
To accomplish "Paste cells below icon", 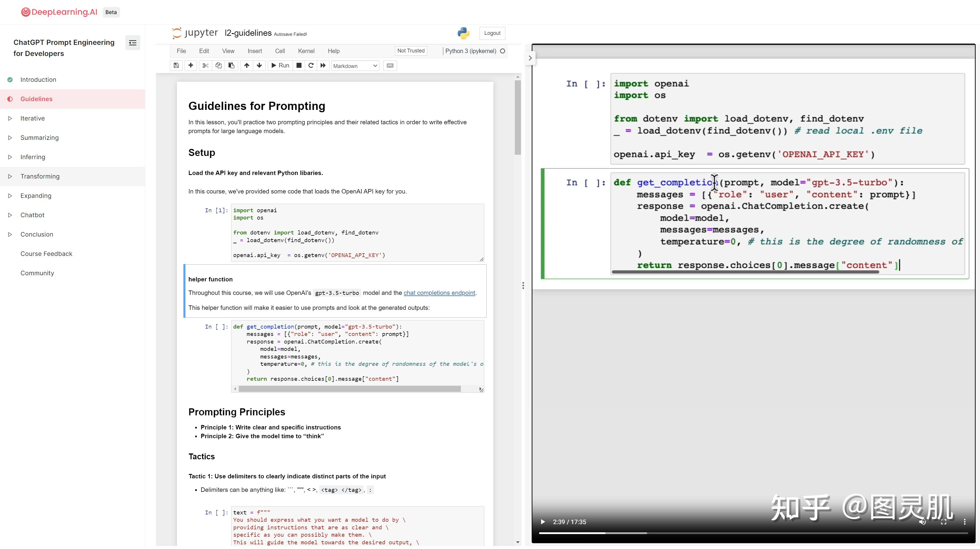I will (231, 65).
